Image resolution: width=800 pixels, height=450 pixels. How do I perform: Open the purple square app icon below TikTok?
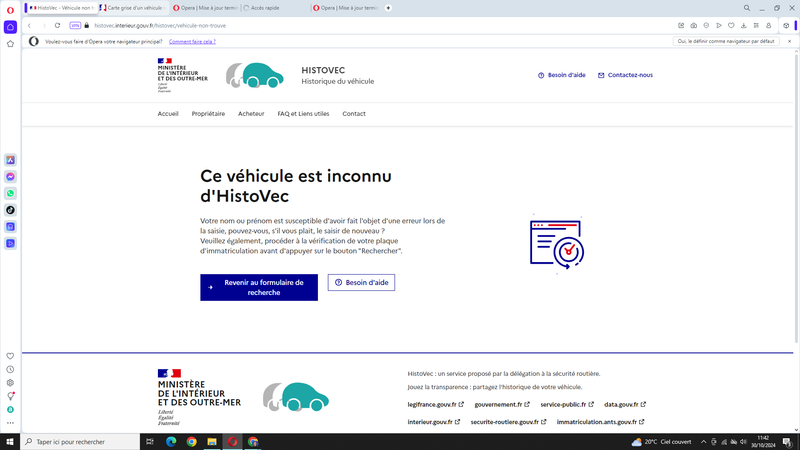pyautogui.click(x=10, y=227)
